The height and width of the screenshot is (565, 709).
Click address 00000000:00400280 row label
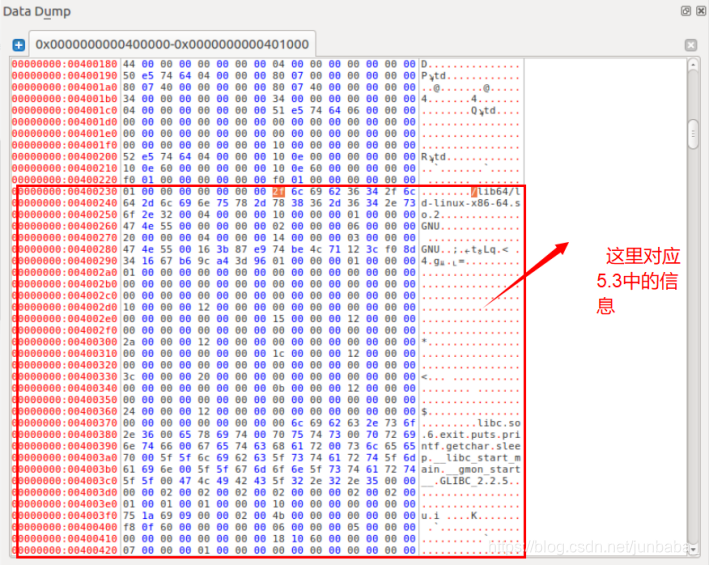pos(65,250)
